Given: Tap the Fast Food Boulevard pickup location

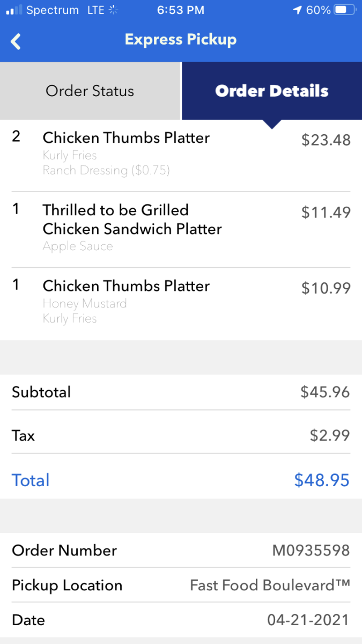Looking at the screenshot, I should pyautogui.click(x=270, y=585).
